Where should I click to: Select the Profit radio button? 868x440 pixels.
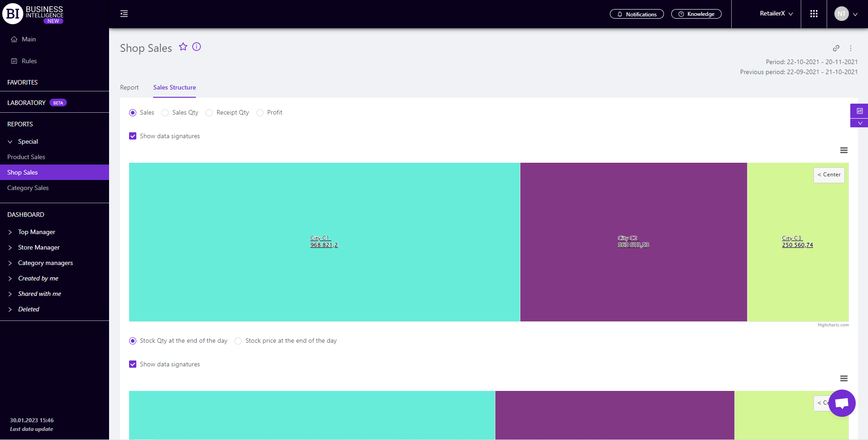[260, 113]
